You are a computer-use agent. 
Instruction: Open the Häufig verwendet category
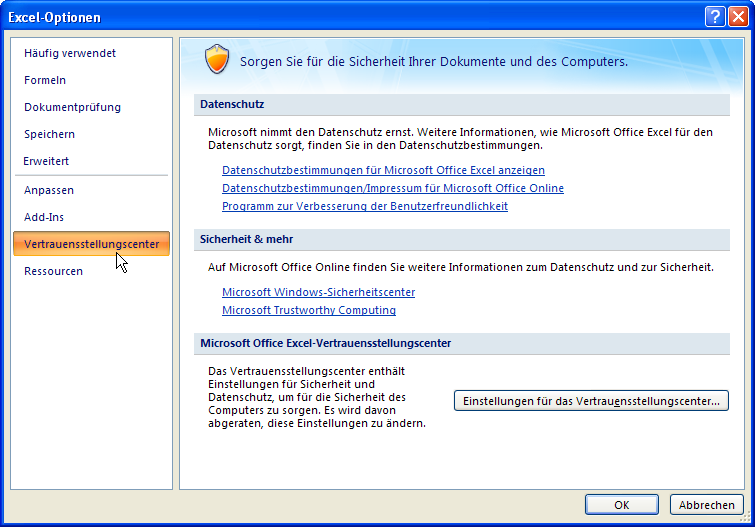(x=70, y=53)
